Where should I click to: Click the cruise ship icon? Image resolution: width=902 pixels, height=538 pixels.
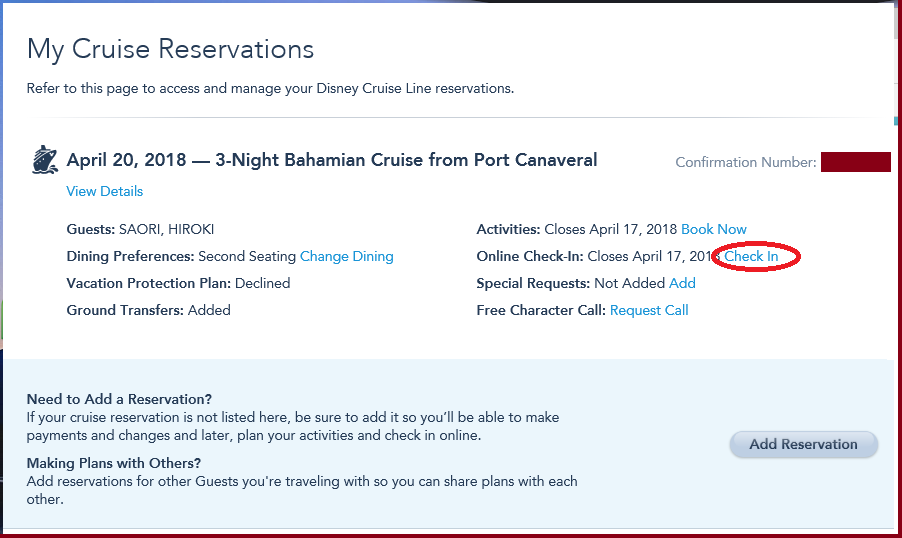[x=45, y=160]
